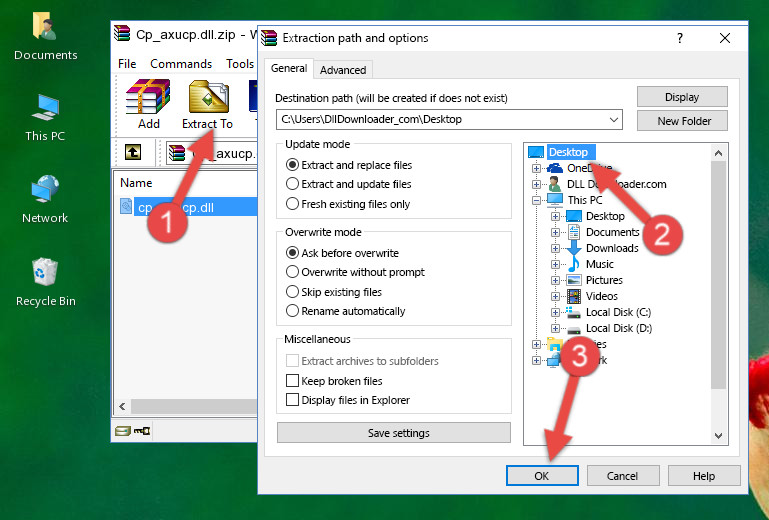769x520 pixels.
Task: Switch to the Advanced tab
Action: (x=343, y=70)
